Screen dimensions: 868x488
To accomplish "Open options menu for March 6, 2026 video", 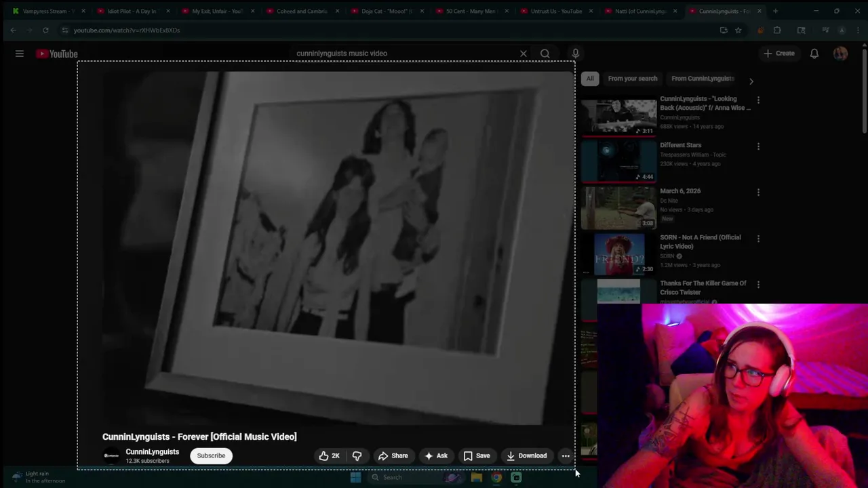I will pyautogui.click(x=758, y=192).
